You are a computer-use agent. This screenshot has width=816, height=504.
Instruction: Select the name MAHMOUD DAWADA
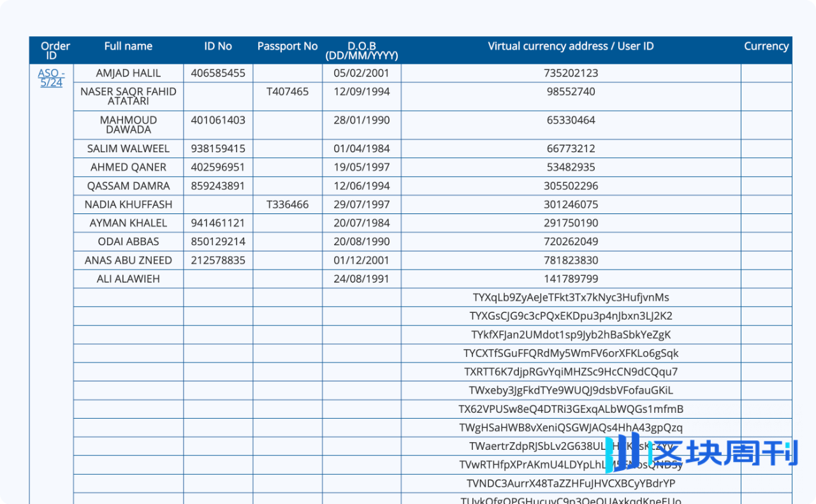(x=128, y=125)
